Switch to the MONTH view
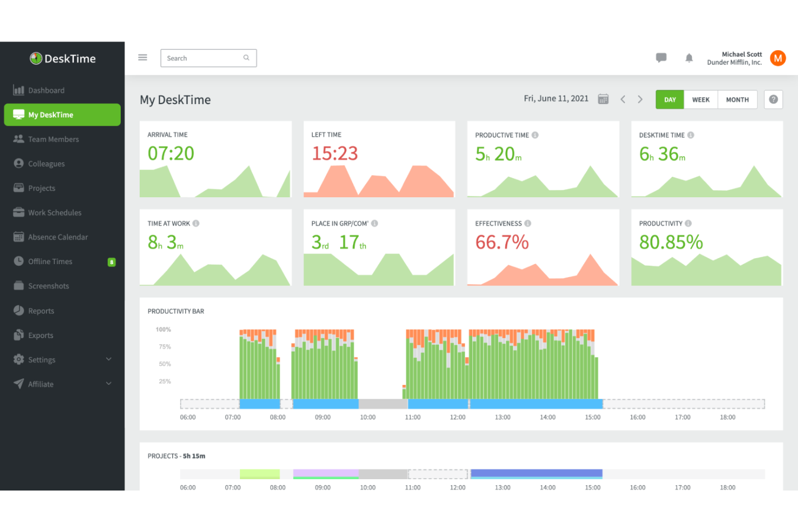The height and width of the screenshot is (532, 798). [x=737, y=100]
